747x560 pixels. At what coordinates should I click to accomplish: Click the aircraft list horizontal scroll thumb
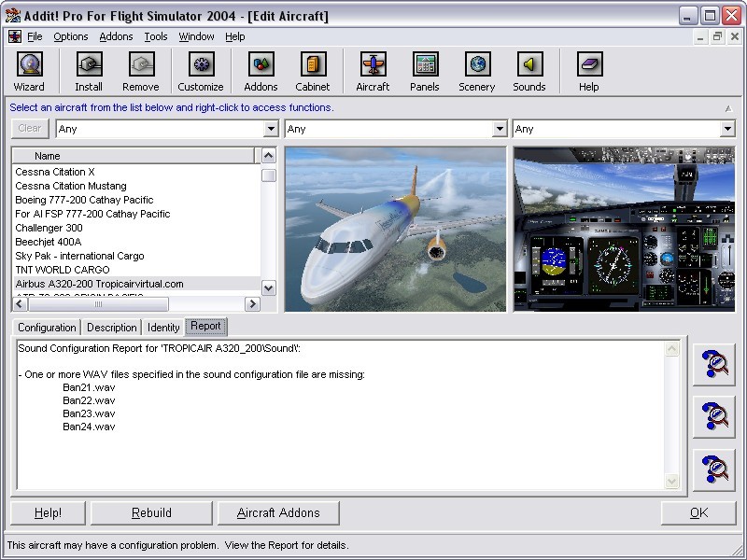[98, 304]
